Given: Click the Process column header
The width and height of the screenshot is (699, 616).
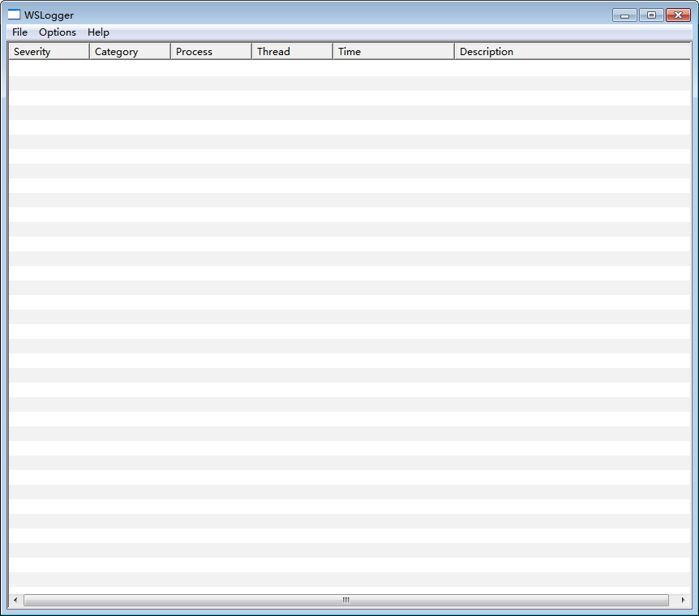Looking at the screenshot, I should tap(212, 51).
